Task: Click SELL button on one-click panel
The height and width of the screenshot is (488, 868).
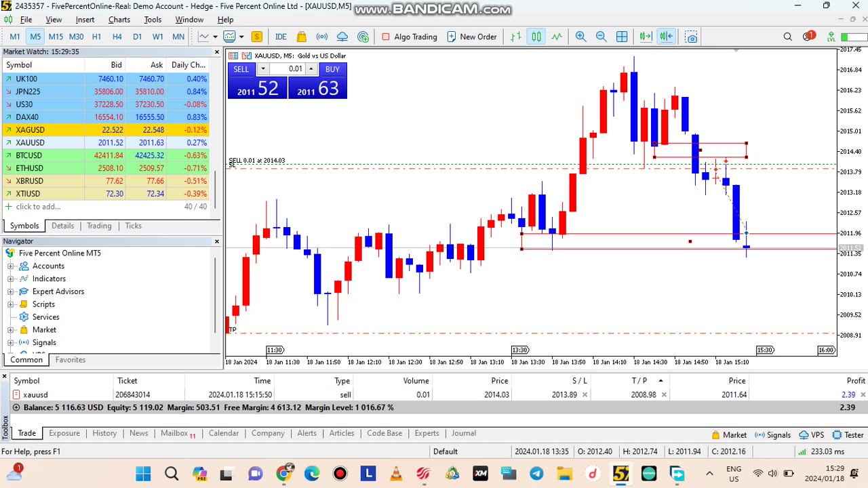Action: [241, 69]
